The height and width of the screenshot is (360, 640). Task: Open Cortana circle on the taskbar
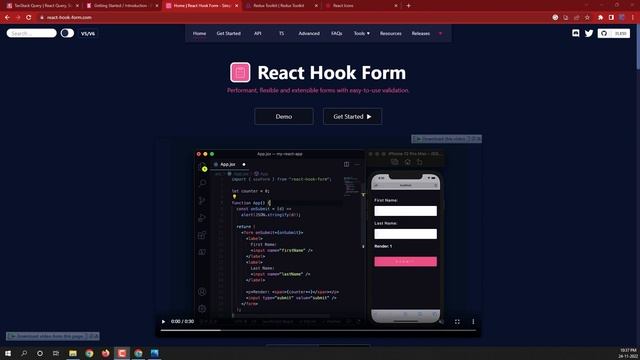tap(40, 353)
